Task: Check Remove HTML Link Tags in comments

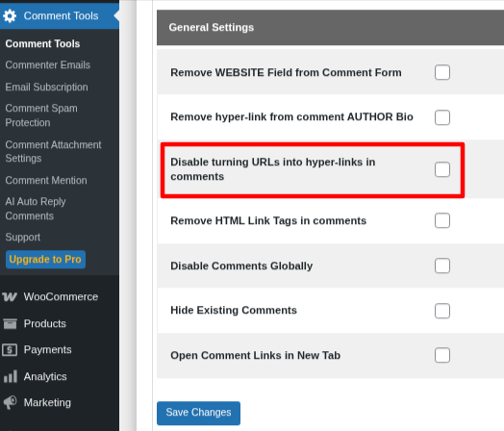Action: click(442, 220)
